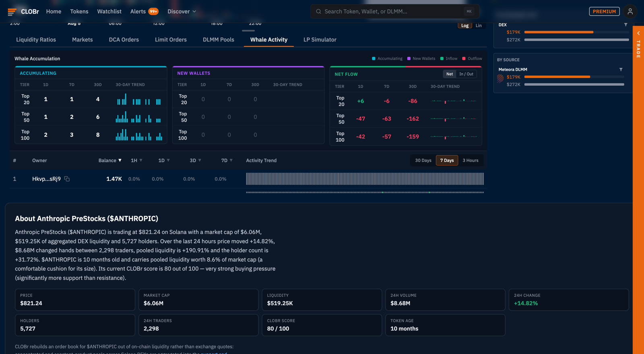644x354 pixels.
Task: Open the LP Simulator tab
Action: (320, 39)
